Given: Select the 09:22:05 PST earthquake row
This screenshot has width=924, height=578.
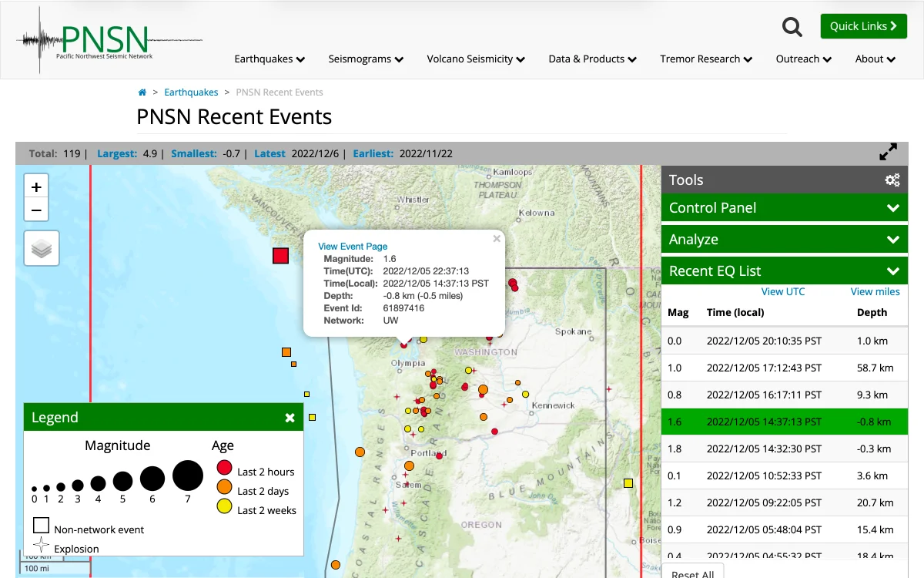Looking at the screenshot, I should pyautogui.click(x=785, y=503).
